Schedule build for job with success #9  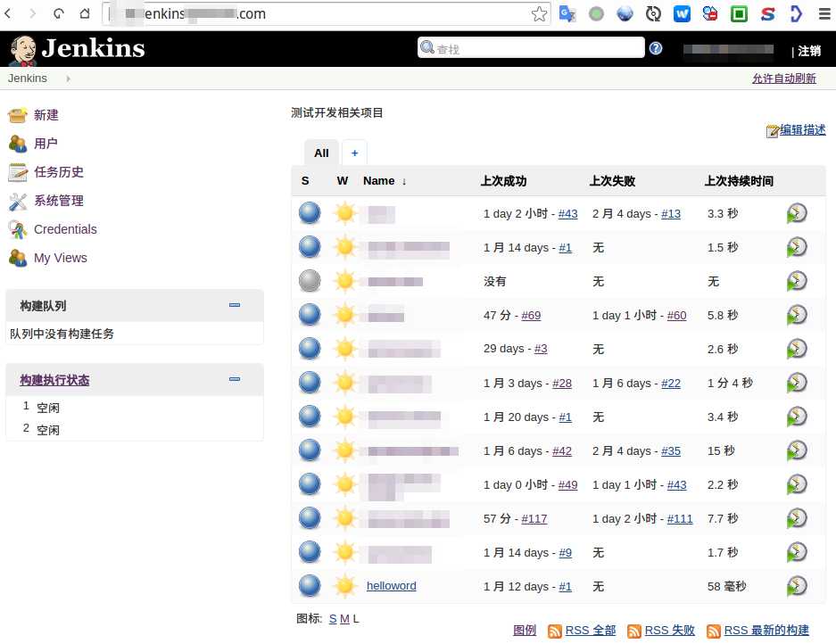797,552
